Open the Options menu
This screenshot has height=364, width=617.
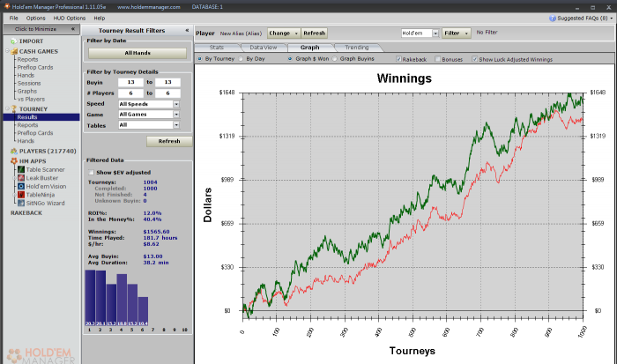pyautogui.click(x=36, y=19)
